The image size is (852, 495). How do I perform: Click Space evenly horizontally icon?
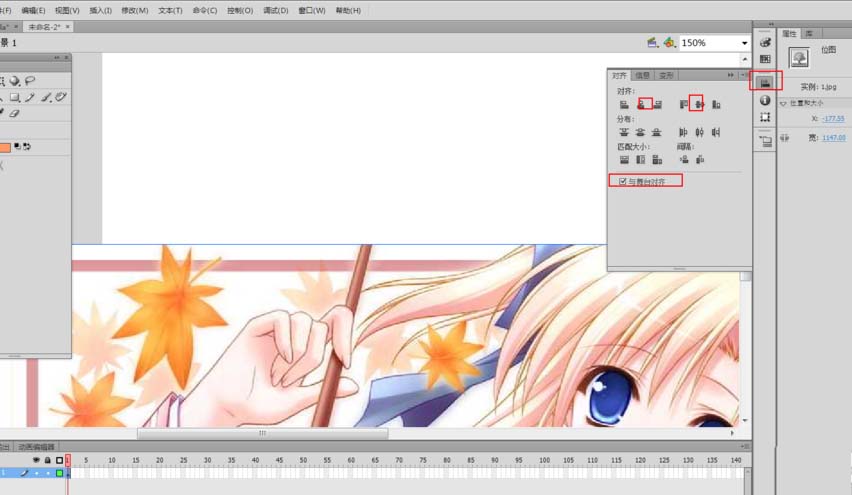700,160
